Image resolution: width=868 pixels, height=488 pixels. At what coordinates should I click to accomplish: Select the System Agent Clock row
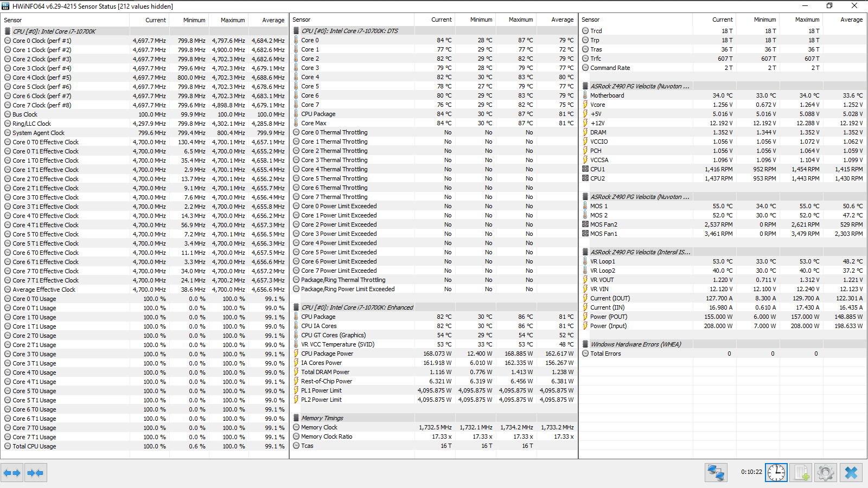pos(144,133)
